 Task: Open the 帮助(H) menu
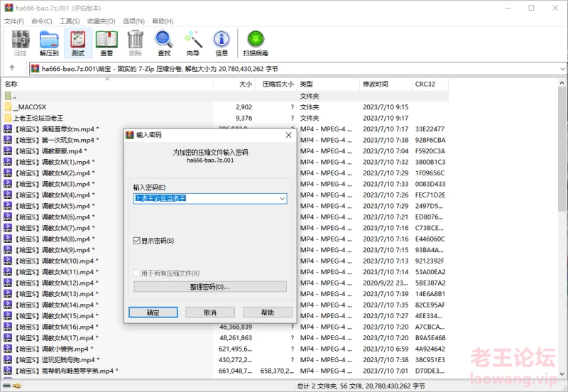163,21
